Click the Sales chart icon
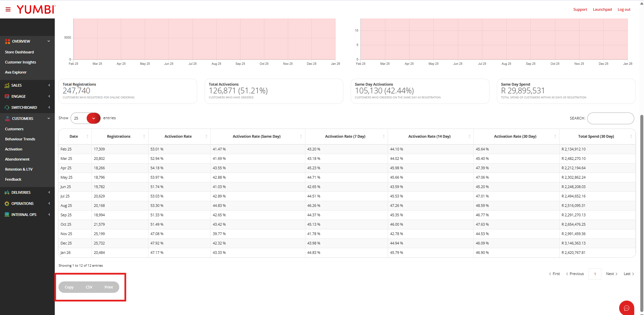644x315 pixels. [x=7, y=85]
